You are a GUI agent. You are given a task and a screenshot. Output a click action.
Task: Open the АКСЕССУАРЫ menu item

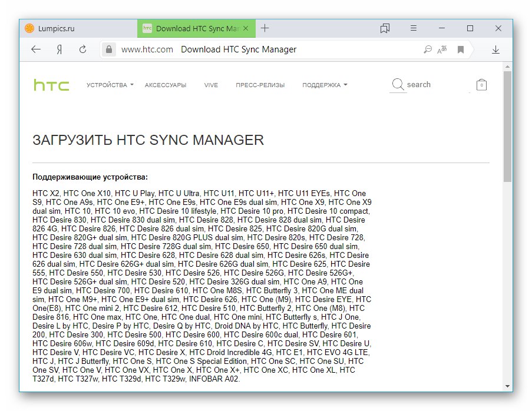click(x=166, y=85)
